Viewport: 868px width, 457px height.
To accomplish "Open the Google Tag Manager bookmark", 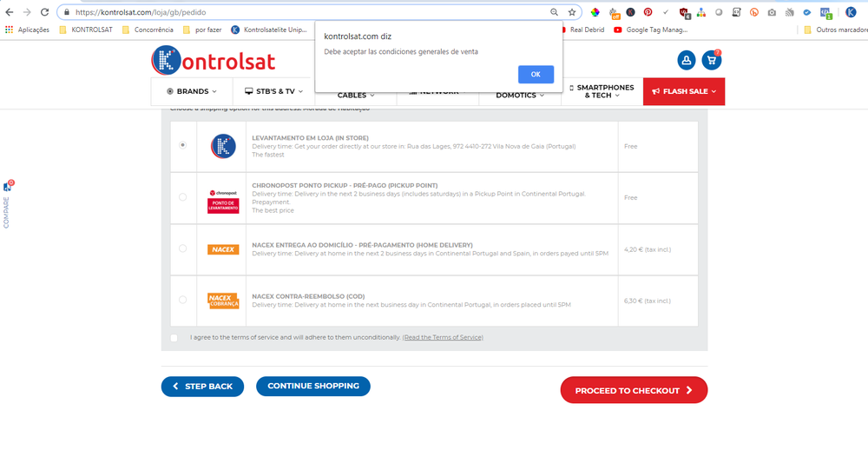I will point(651,30).
